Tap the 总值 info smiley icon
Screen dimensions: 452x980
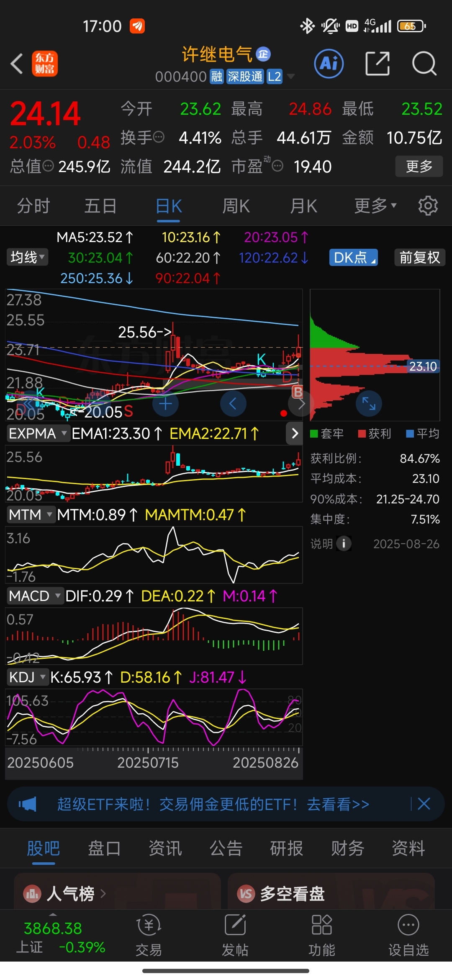(x=49, y=166)
